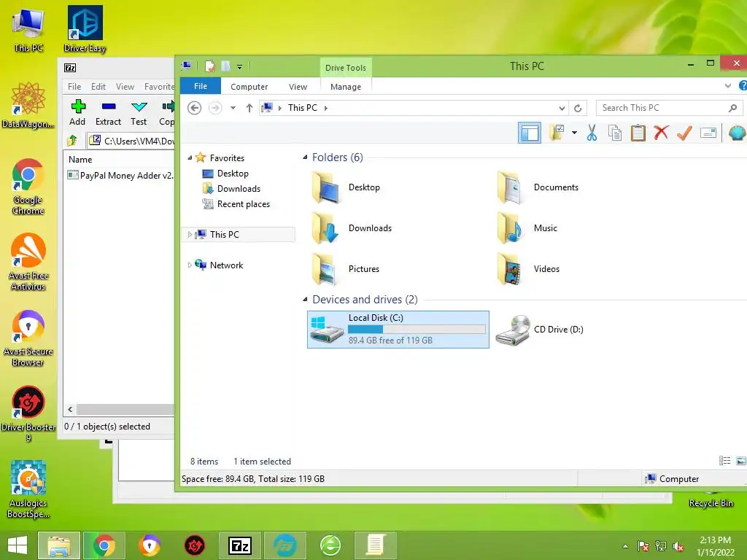The height and width of the screenshot is (560, 747).
Task: Click the address bar This PC breadcrumb
Action: (x=303, y=108)
